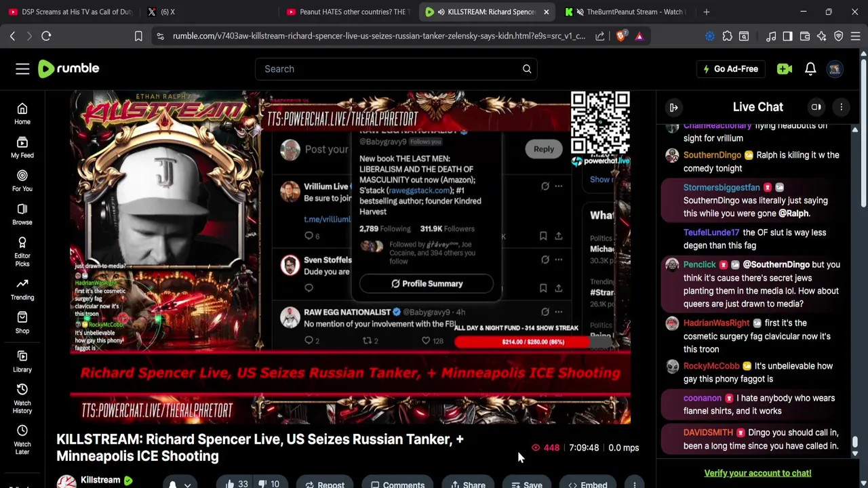This screenshot has width=868, height=488.
Task: Click the URL address bar
Action: [x=378, y=36]
